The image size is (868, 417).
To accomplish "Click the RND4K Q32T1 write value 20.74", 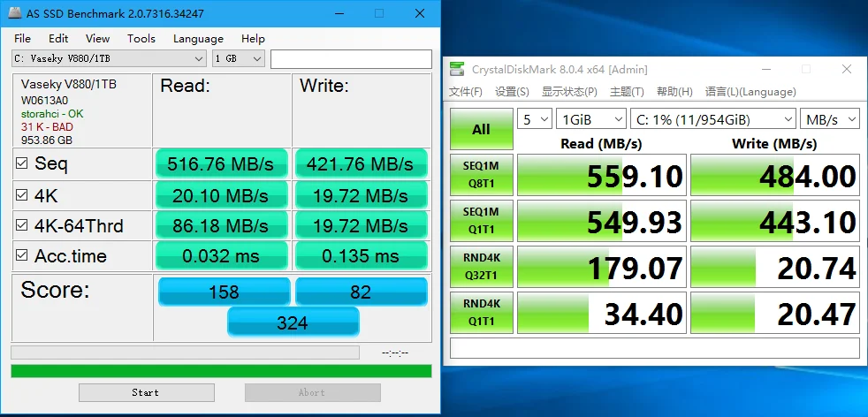I will point(775,267).
